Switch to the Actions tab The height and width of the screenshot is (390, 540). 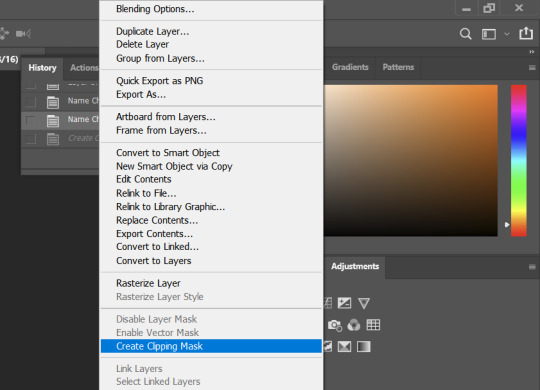click(84, 68)
